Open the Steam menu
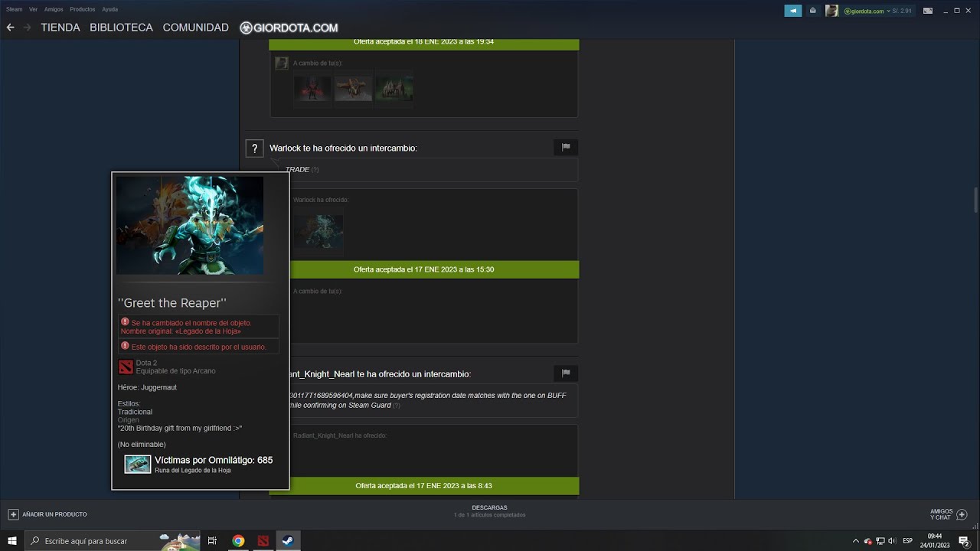This screenshot has width=980, height=551. (x=14, y=9)
